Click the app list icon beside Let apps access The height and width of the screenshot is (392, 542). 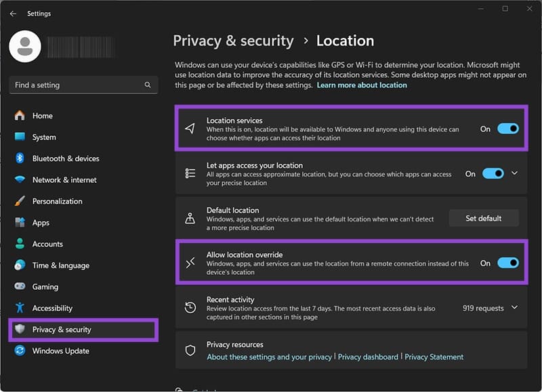(x=190, y=173)
